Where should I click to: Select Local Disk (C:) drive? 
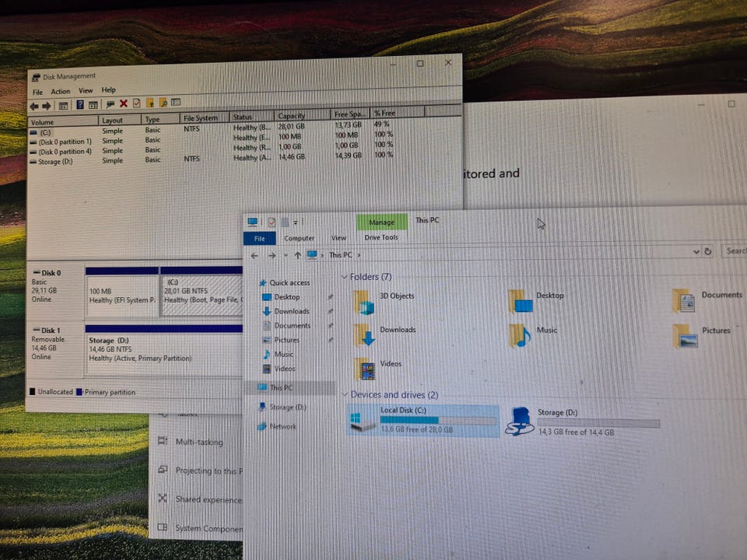click(x=423, y=420)
